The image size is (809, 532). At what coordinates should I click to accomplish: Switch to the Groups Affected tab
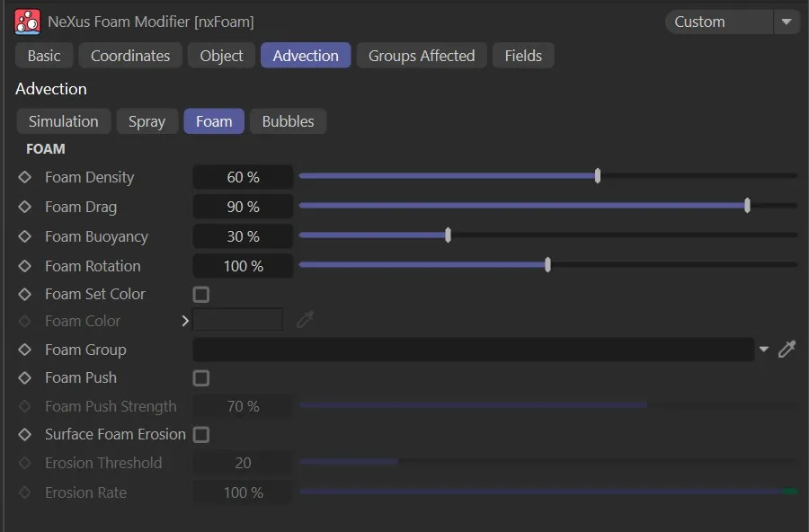[421, 56]
